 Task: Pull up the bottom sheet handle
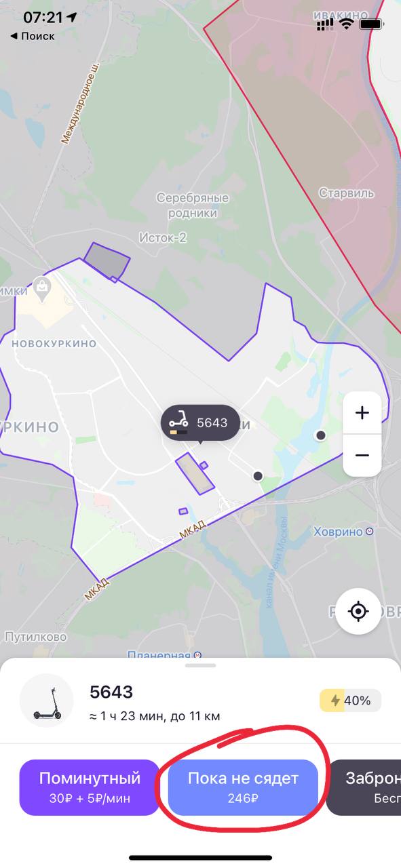point(200,665)
